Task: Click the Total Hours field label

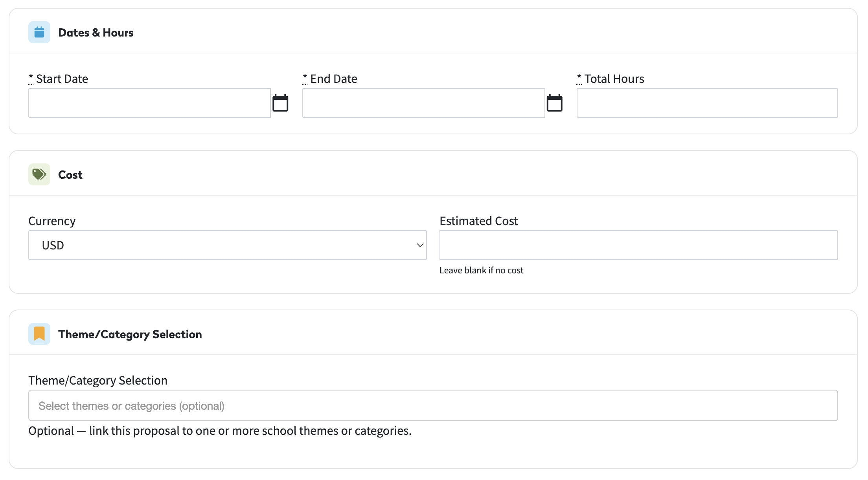Action: click(614, 79)
